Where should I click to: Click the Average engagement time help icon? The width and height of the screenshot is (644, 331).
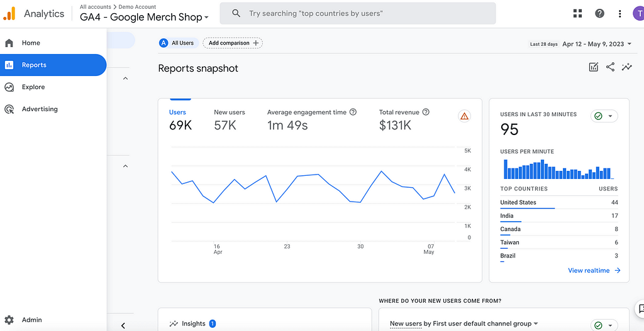click(353, 112)
